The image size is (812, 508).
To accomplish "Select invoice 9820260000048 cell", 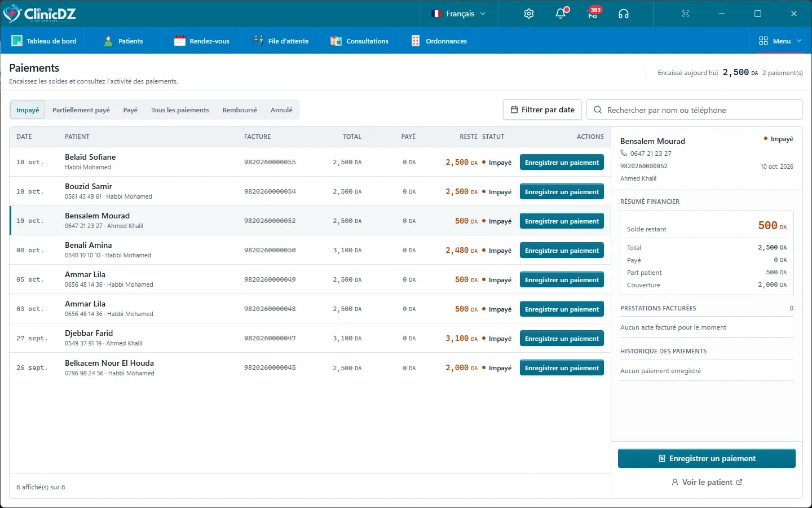I will [x=270, y=309].
